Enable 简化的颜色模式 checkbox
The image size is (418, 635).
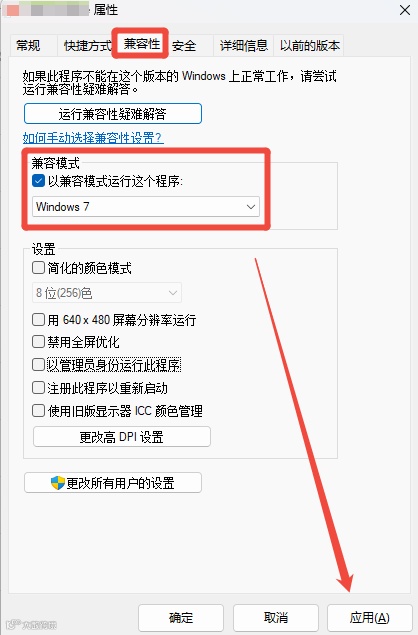pyautogui.click(x=38, y=268)
